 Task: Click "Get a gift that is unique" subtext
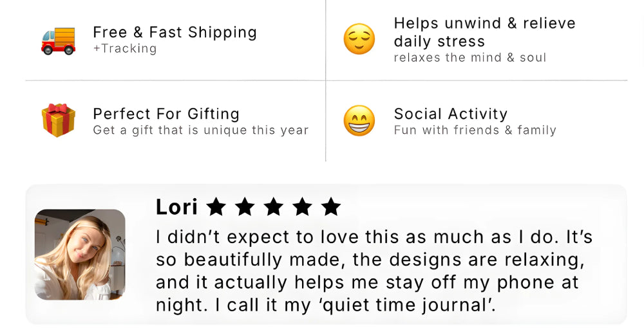tap(200, 131)
